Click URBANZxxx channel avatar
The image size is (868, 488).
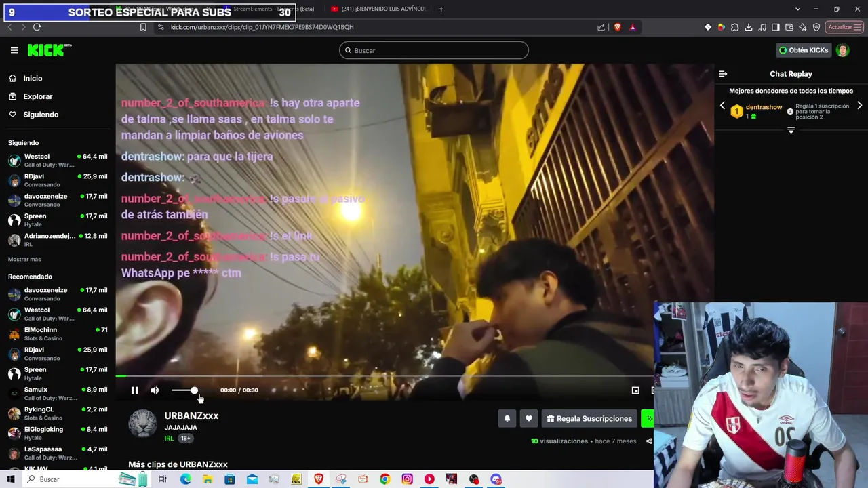point(142,424)
